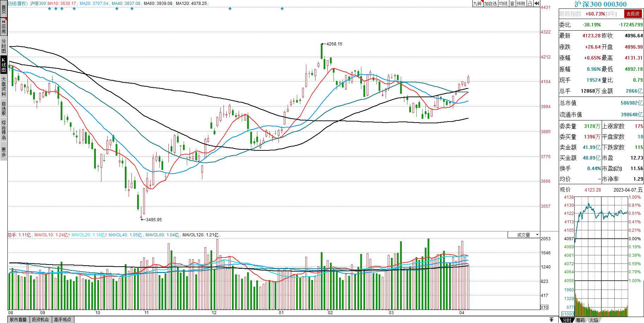Viewport: 644px width, 323px height.
Task: Expand the 更多 sidebar menu
Action: (x=4, y=152)
